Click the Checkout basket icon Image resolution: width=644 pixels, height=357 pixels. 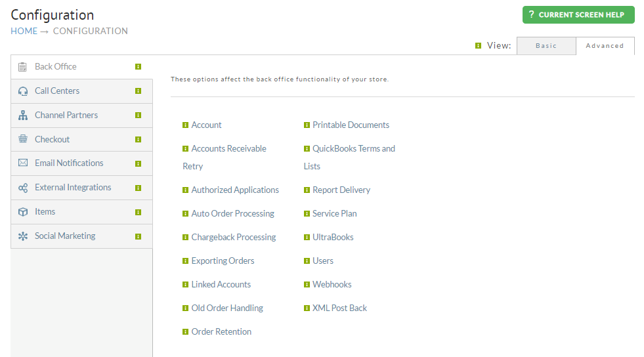point(23,139)
